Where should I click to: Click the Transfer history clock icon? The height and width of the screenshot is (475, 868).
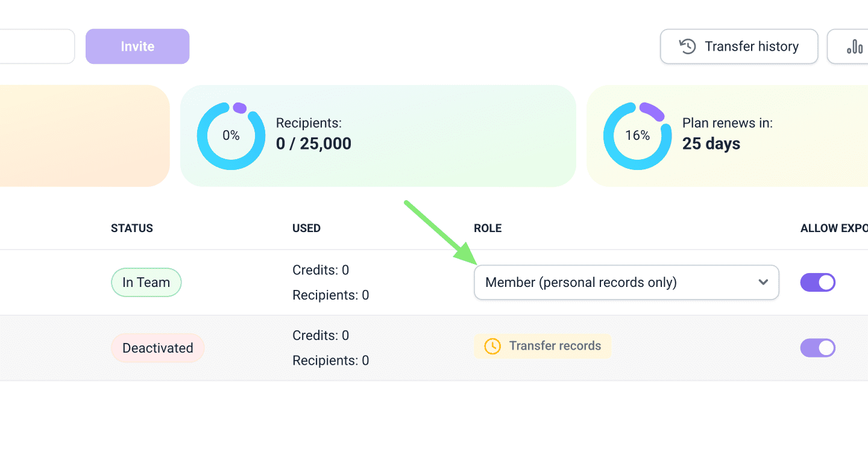(x=688, y=46)
